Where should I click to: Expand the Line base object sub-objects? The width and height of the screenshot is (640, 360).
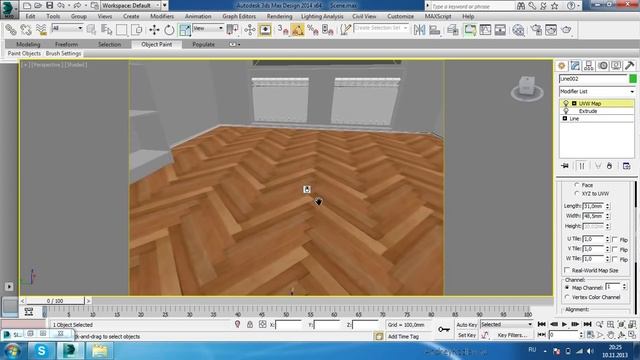tap(565, 118)
